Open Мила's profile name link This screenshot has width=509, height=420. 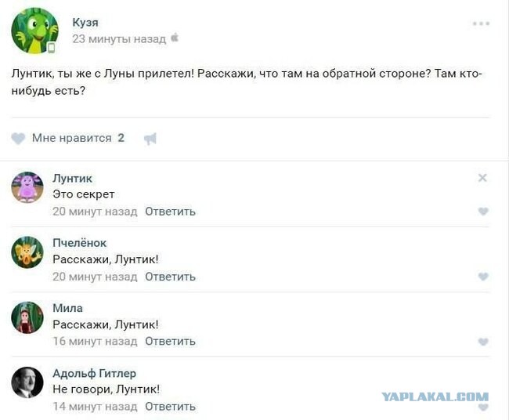(67, 308)
